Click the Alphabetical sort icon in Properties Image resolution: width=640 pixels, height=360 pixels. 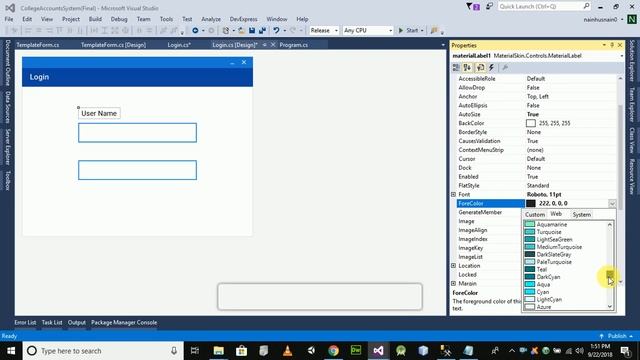(x=468, y=68)
